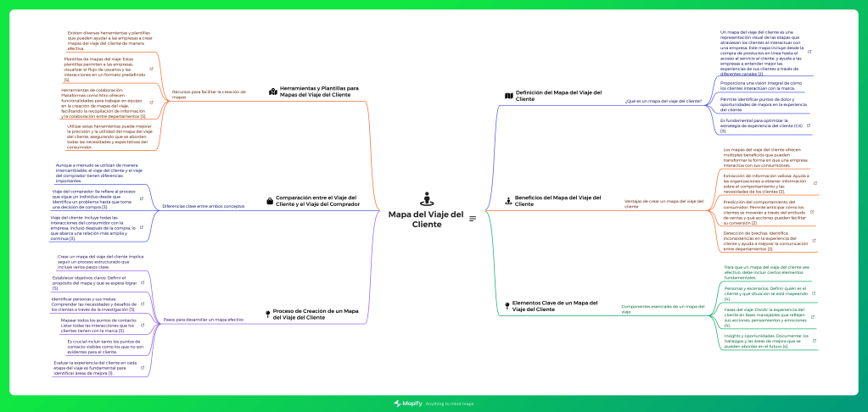
Task: Open external link icon for Plantillas de mapas node
Action: pos(151,70)
